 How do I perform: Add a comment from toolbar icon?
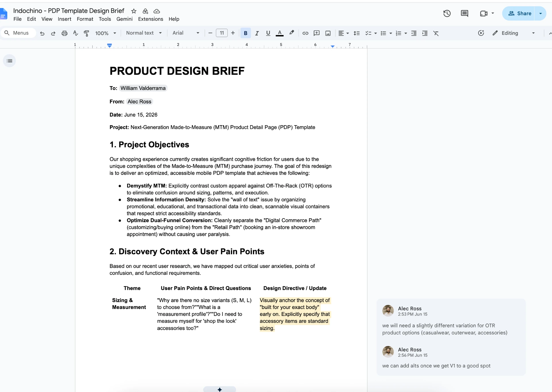pyautogui.click(x=317, y=33)
